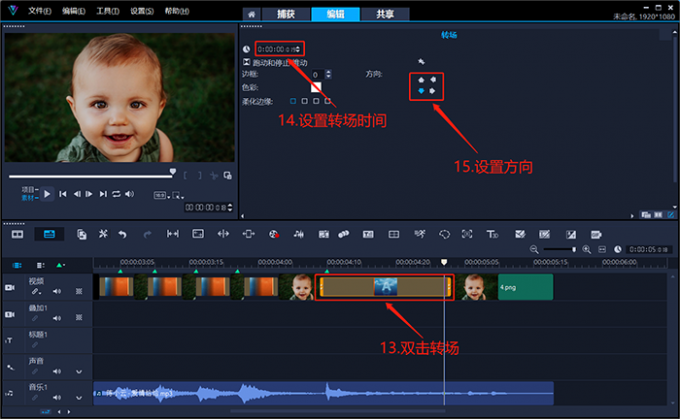Open the 文件 File menu
The height and width of the screenshot is (419, 680).
[39, 11]
